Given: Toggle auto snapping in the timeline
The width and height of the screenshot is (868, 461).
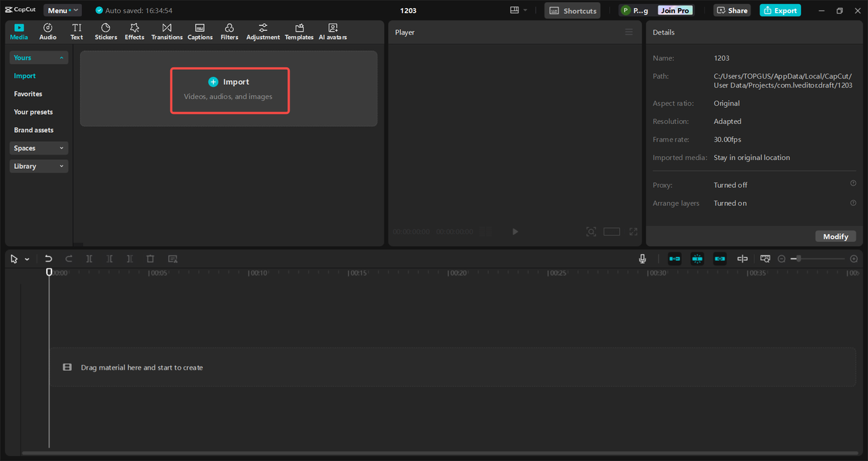Looking at the screenshot, I should (x=697, y=259).
